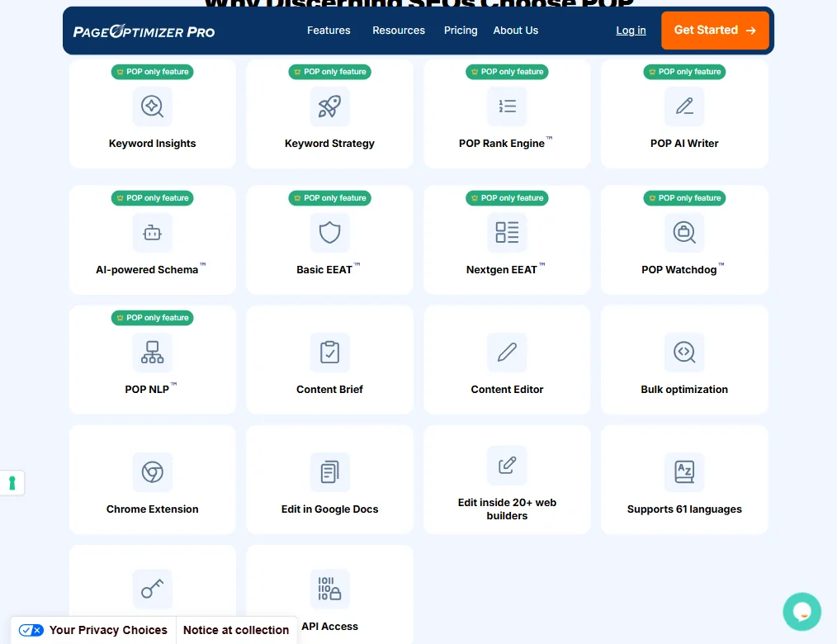Click the POP Rank Engine list icon
The width and height of the screenshot is (837, 644).
coord(507,107)
